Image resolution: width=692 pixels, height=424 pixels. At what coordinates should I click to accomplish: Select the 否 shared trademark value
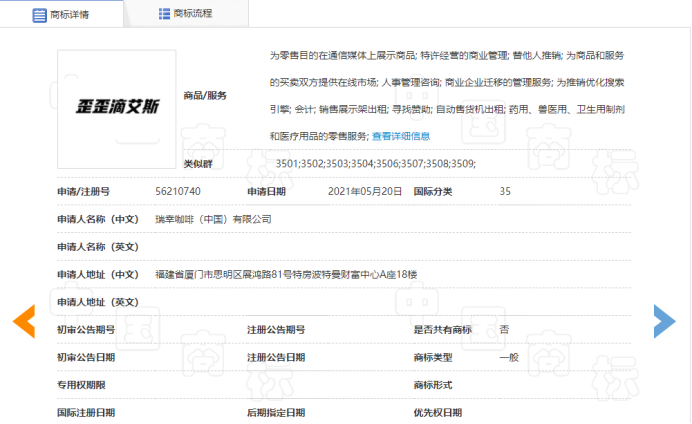(504, 330)
